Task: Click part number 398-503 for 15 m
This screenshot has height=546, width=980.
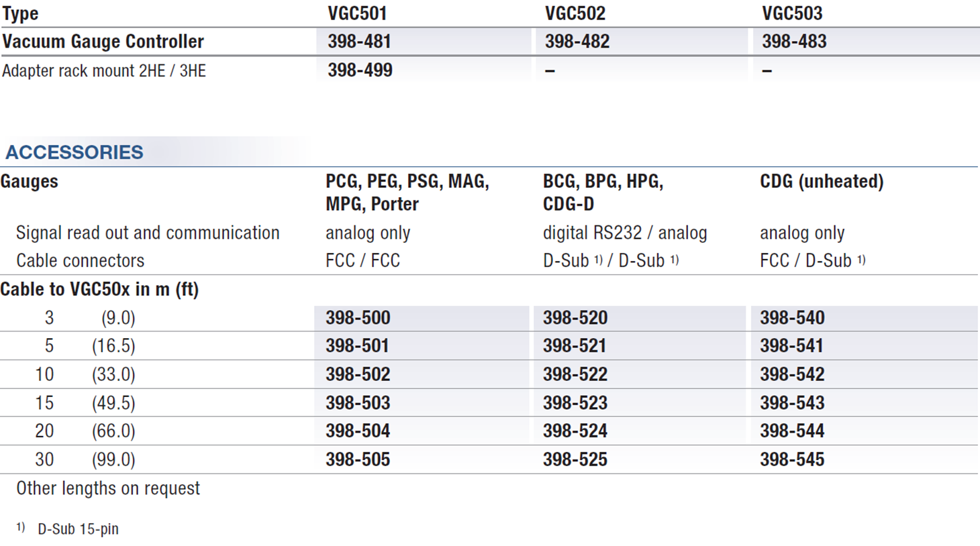Action: click(358, 403)
